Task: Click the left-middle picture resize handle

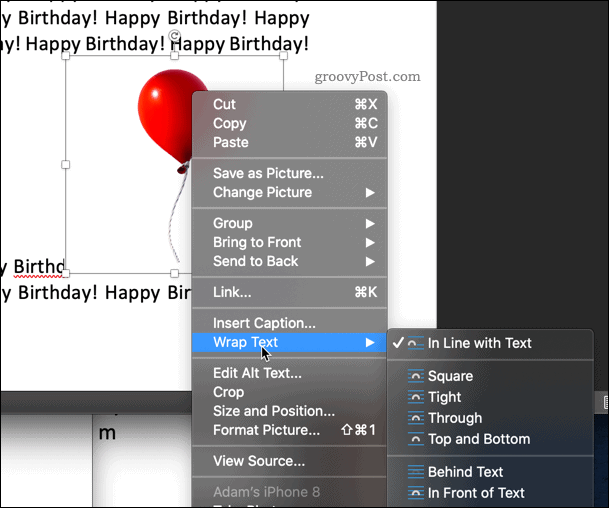Action: 66,165
